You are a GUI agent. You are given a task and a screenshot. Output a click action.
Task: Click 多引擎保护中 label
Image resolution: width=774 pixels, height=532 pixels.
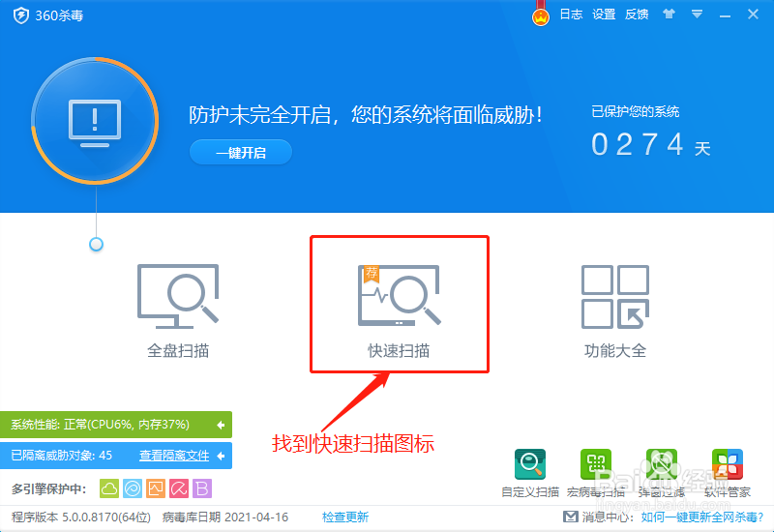[x=48, y=489]
